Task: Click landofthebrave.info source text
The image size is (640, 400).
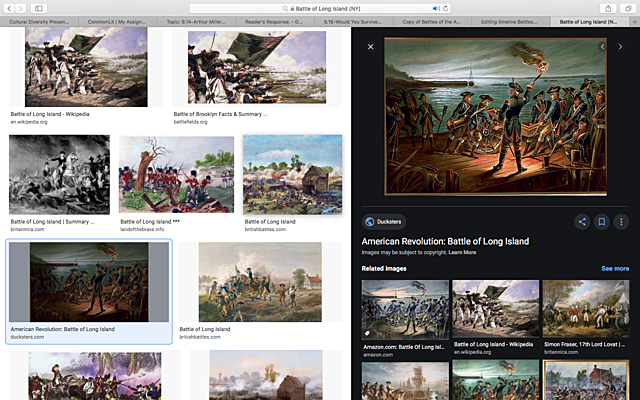Action: (x=141, y=229)
